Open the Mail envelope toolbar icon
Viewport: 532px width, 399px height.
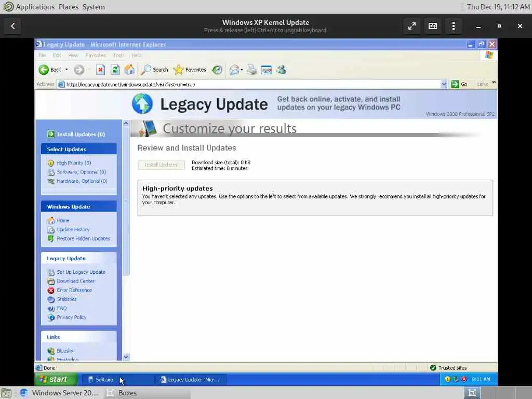click(234, 70)
